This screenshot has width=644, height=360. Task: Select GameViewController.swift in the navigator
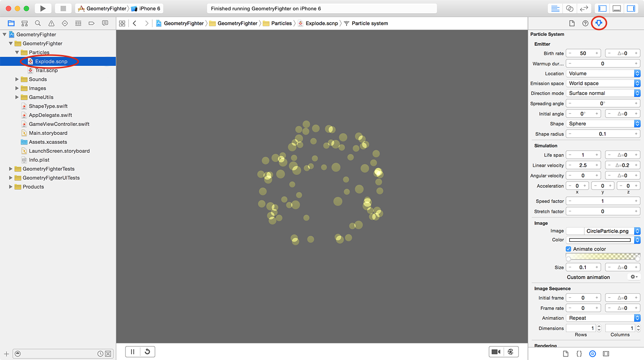pos(59,124)
